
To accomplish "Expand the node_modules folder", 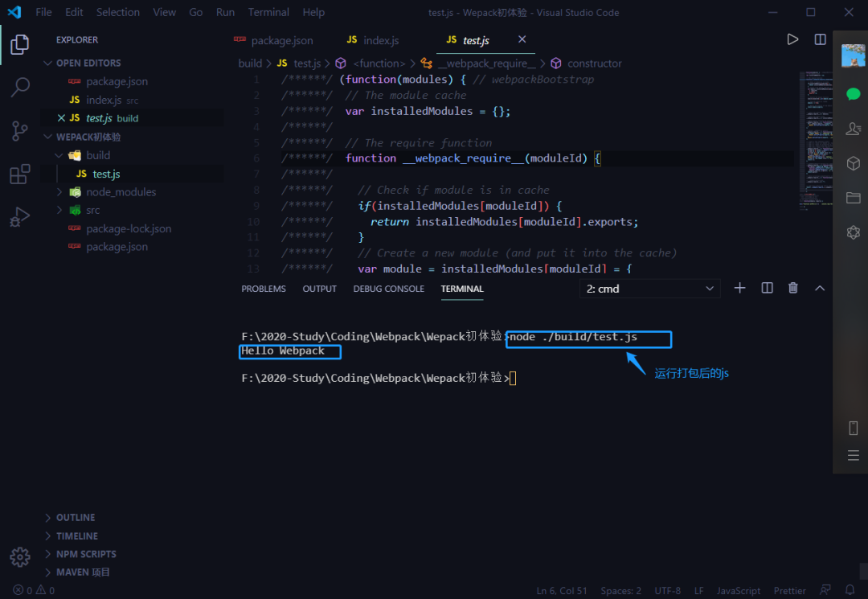I will pos(59,192).
